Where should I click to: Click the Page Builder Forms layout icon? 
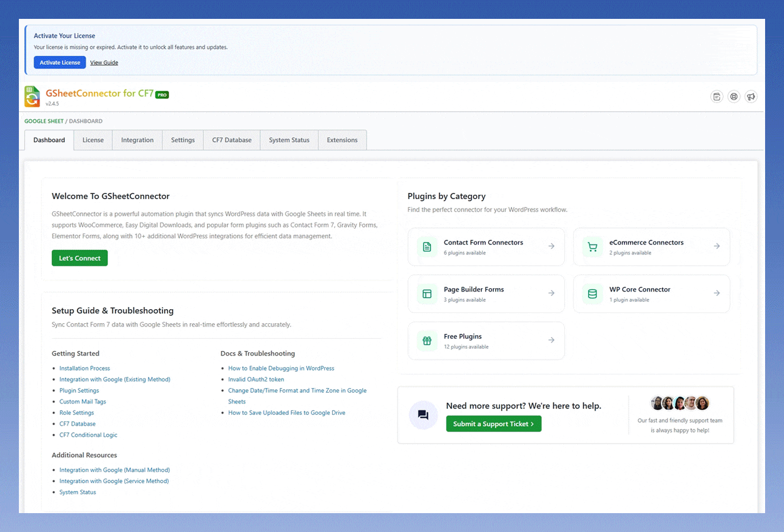pyautogui.click(x=427, y=294)
